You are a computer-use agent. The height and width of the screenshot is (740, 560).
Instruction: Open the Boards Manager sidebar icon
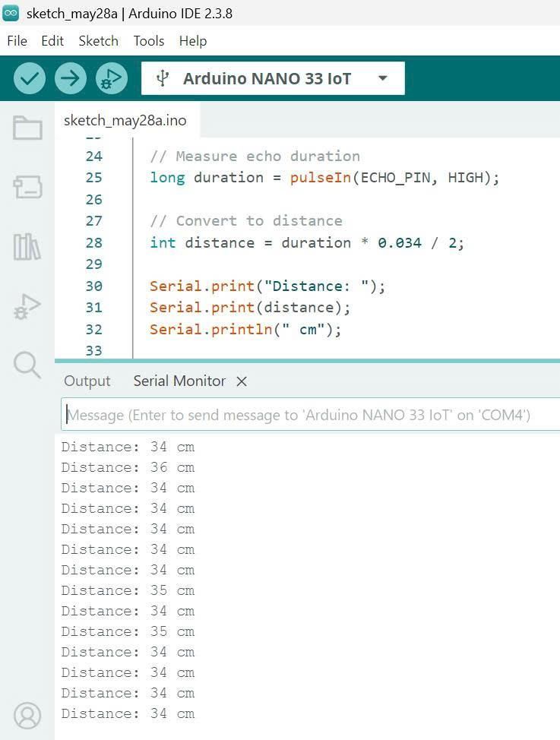pyautogui.click(x=27, y=187)
